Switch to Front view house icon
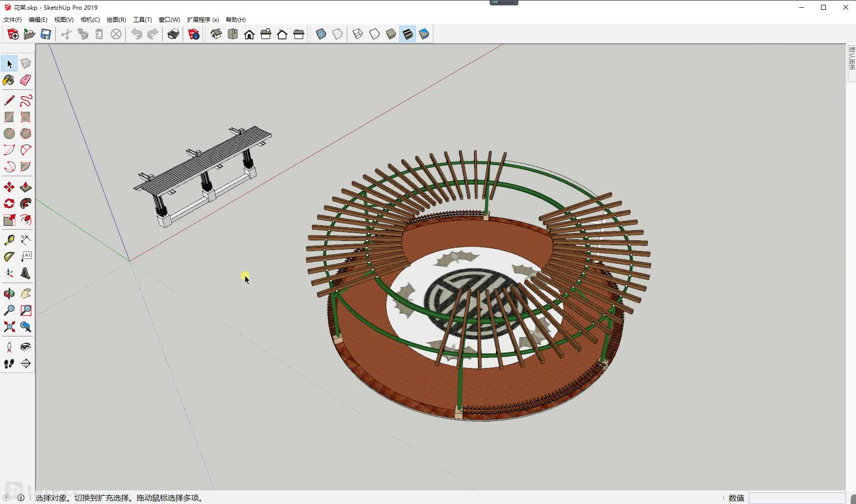This screenshot has height=504, width=856. pyautogui.click(x=249, y=34)
